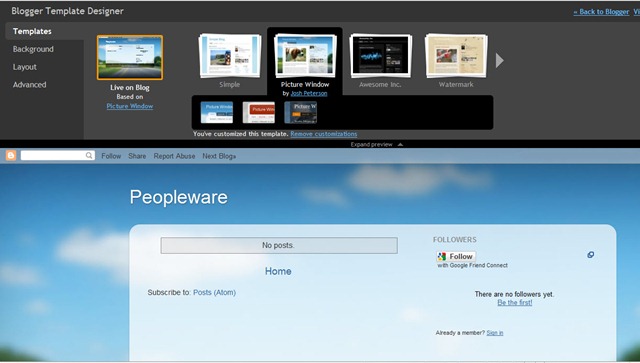640x363 pixels.
Task: Select the red Picture Window variant
Action: tap(259, 112)
